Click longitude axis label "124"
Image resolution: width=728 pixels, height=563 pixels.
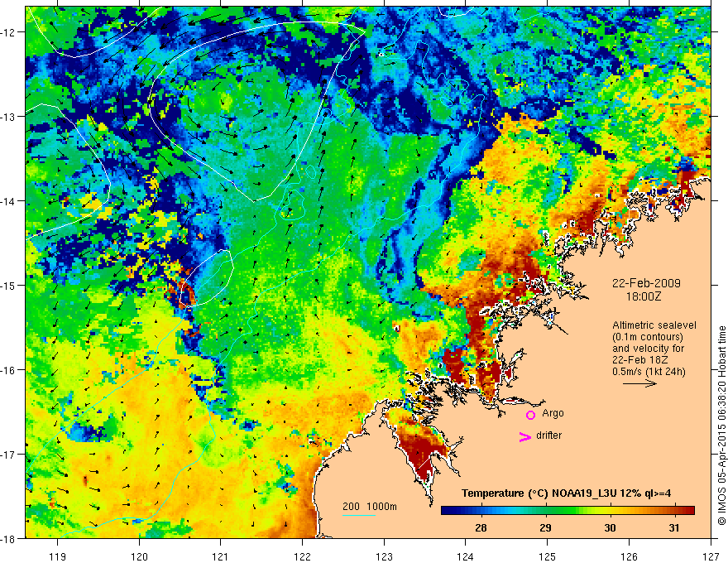(466, 556)
